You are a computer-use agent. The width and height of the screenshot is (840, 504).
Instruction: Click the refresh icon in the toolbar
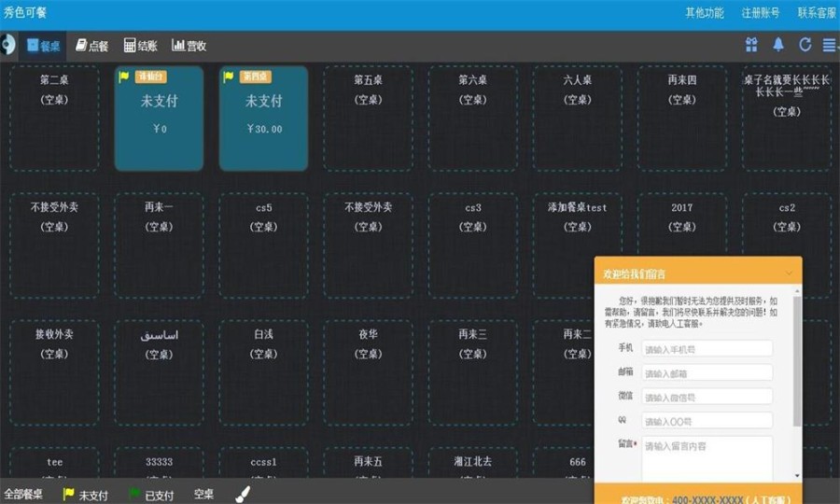click(x=805, y=45)
